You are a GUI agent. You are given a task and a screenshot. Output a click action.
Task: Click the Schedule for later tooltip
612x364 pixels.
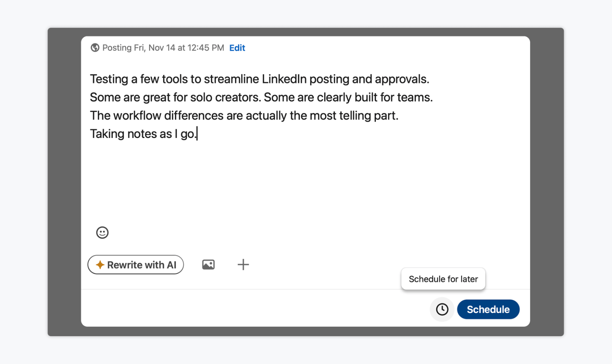443,279
